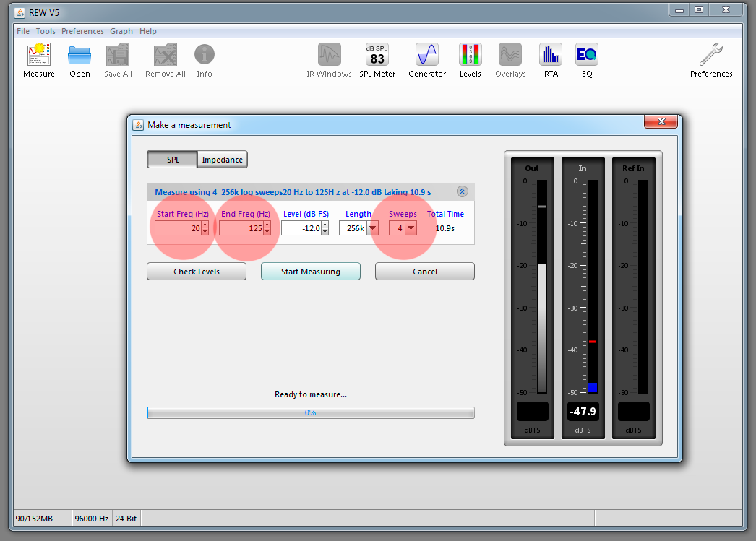
Task: Increase the Level dB FS value
Action: pyautogui.click(x=325, y=225)
